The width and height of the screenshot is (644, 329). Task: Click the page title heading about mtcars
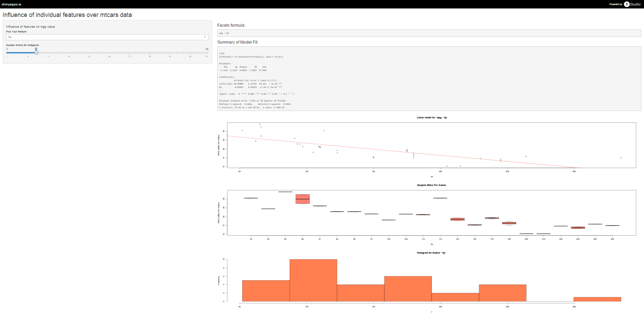[x=67, y=15]
